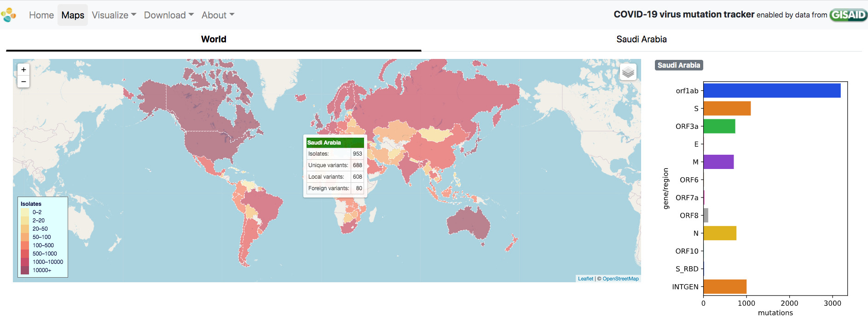Click the Saudi Arabia badge label
This screenshot has height=320, width=868.
[678, 65]
